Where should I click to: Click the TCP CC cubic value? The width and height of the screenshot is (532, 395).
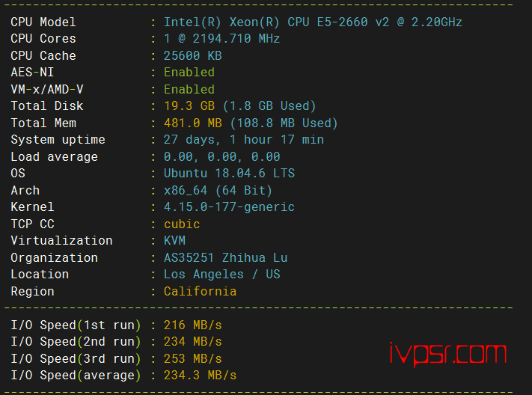(182, 224)
